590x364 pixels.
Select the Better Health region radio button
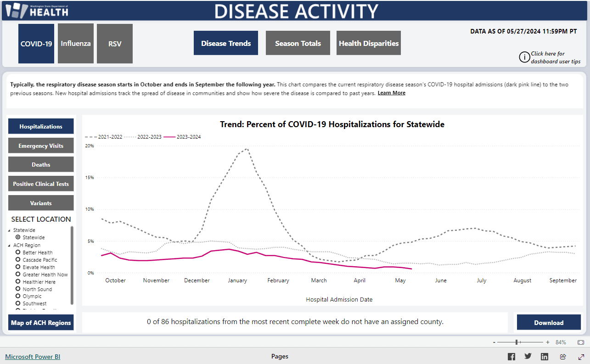18,252
